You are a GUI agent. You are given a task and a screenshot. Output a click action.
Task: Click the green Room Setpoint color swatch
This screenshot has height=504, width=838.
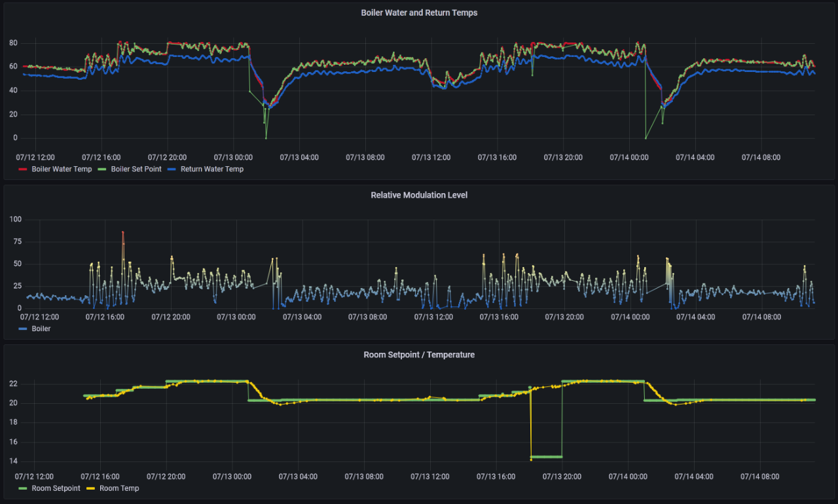[22, 489]
